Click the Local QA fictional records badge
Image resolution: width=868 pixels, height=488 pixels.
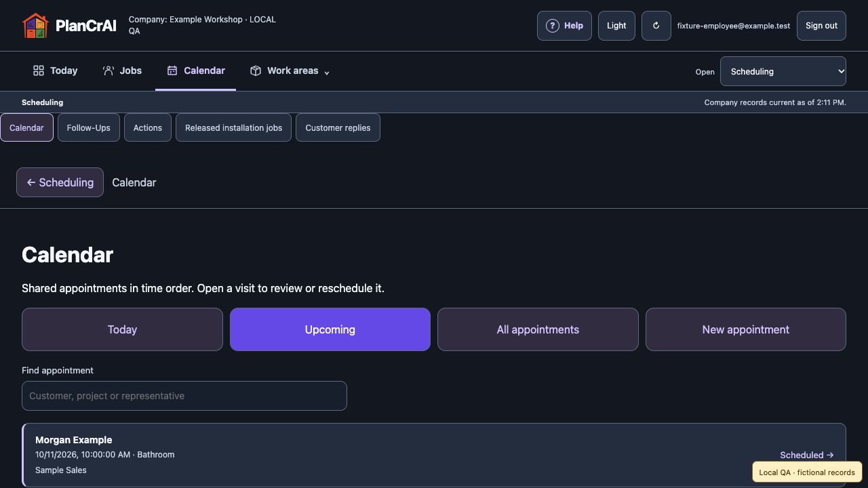(x=807, y=472)
